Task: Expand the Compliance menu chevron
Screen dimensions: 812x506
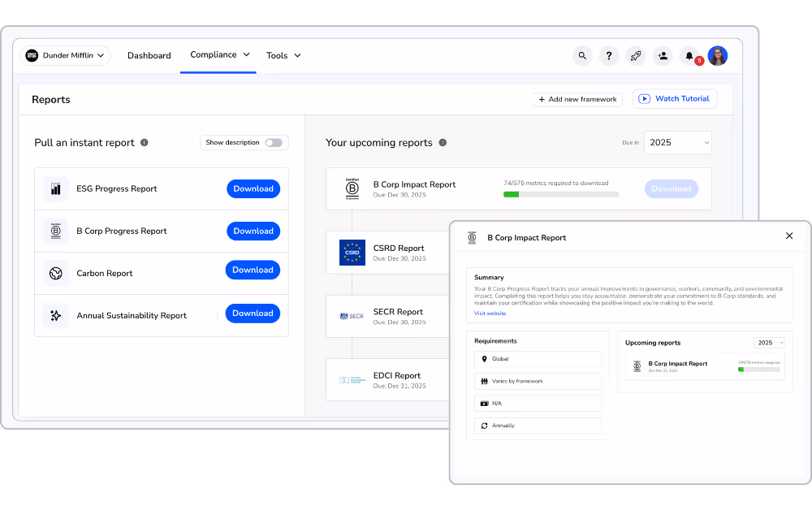Action: point(247,54)
